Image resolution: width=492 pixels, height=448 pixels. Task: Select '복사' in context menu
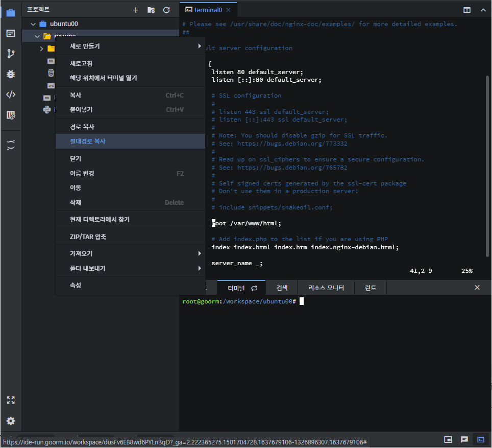coord(130,95)
